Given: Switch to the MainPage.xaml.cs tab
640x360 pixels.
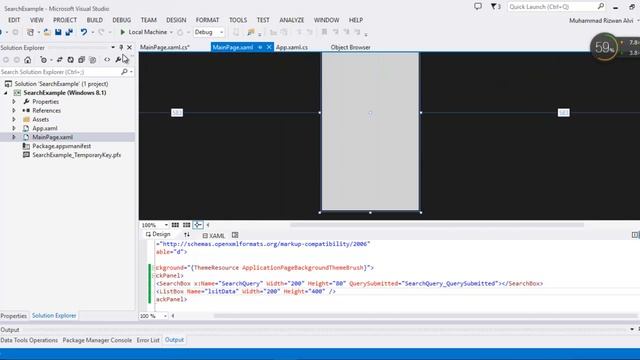Looking at the screenshot, I should pyautogui.click(x=165, y=47).
